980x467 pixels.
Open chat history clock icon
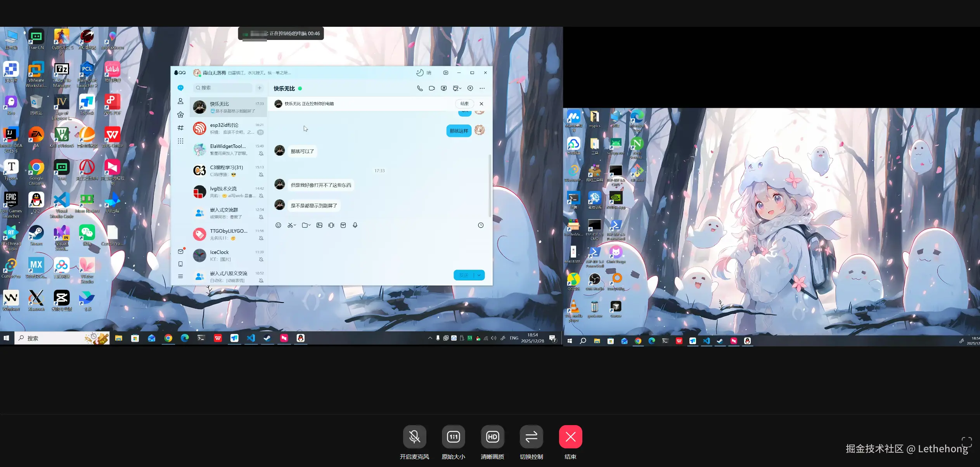tap(481, 225)
